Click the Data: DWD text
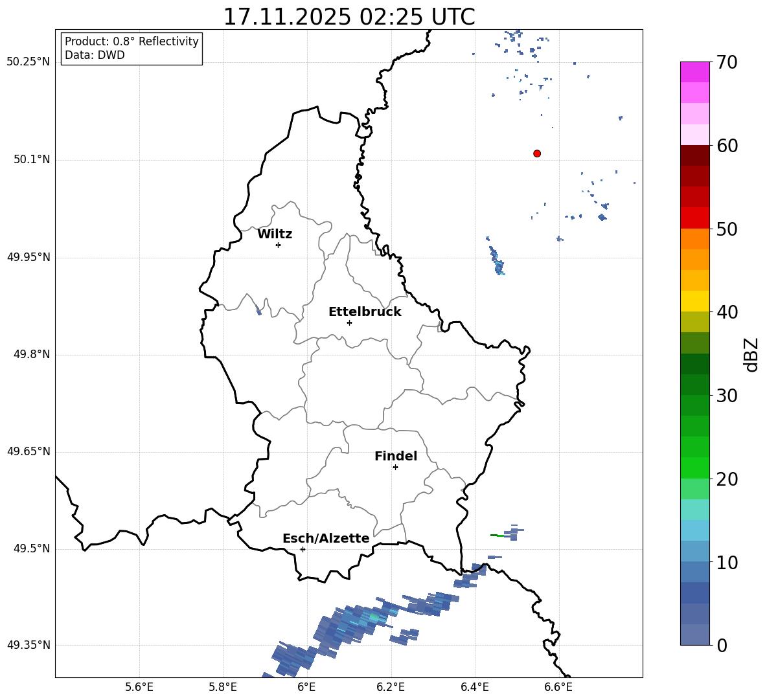 95,55
